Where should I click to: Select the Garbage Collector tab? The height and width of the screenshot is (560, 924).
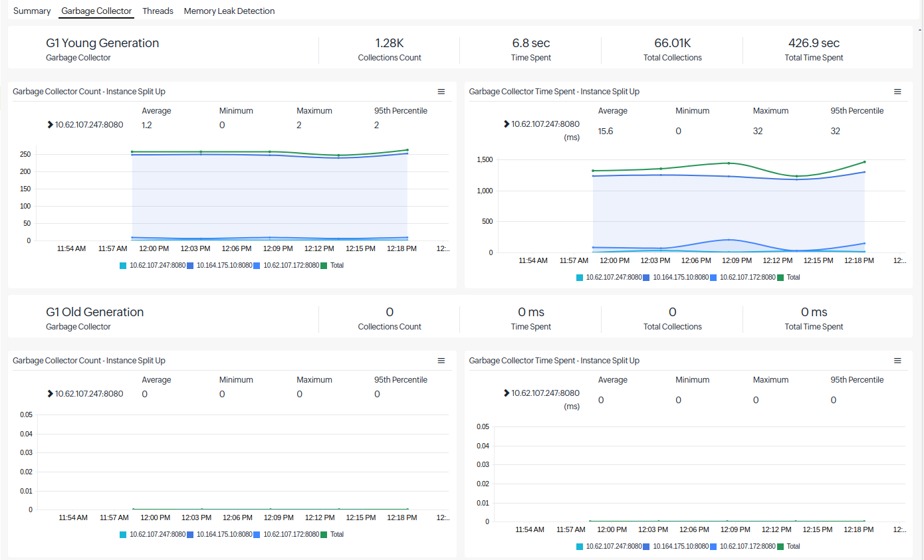point(96,11)
